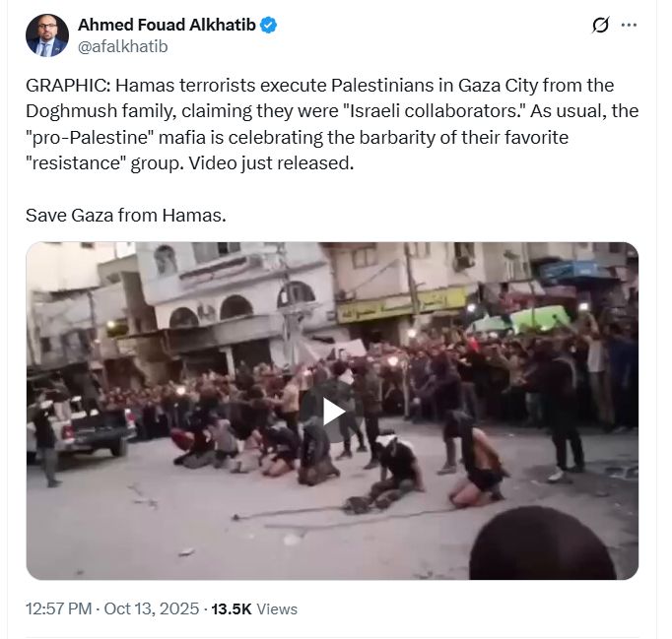Image resolution: width=672 pixels, height=639 pixels.
Task: Click the dark silhouetted head in the video corner
Action: click(x=542, y=543)
